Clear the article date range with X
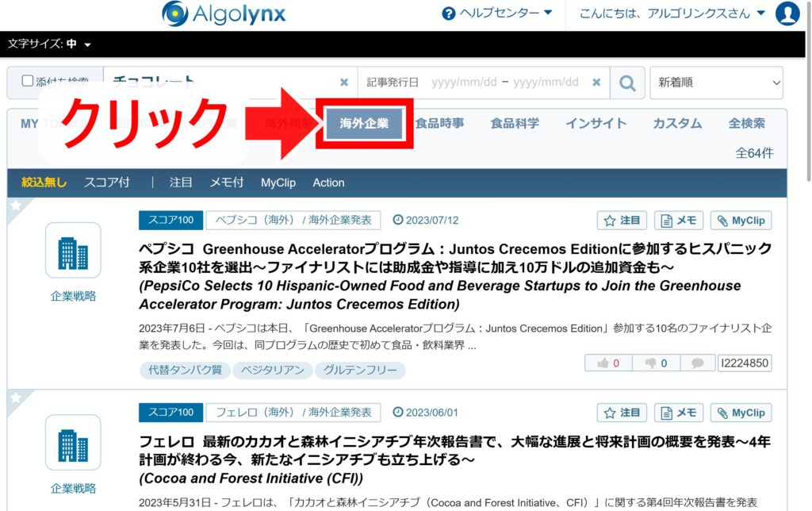This screenshot has width=812, height=511. tap(596, 83)
